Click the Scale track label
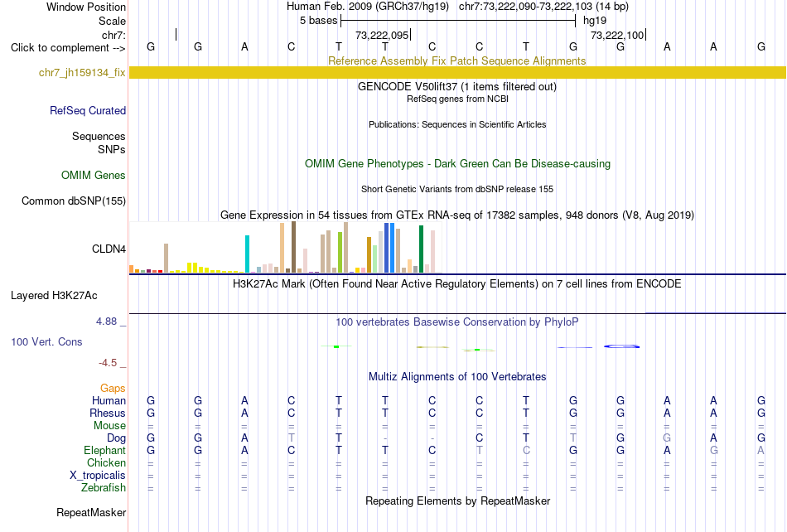Viewport: 787px width, 532px height. click(x=112, y=21)
